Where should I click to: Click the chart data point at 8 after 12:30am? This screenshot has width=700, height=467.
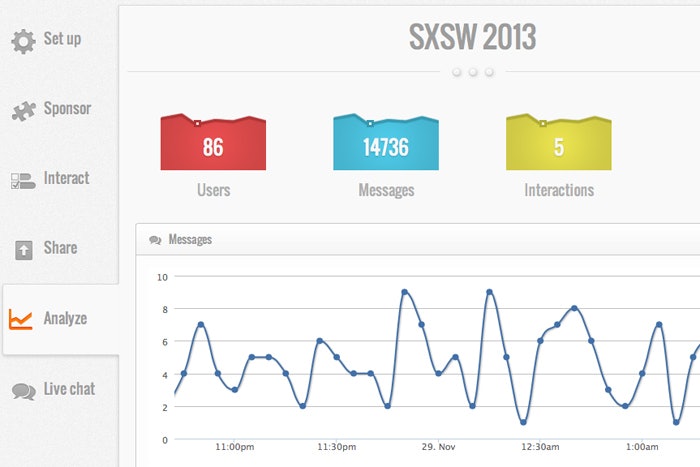[x=574, y=308]
